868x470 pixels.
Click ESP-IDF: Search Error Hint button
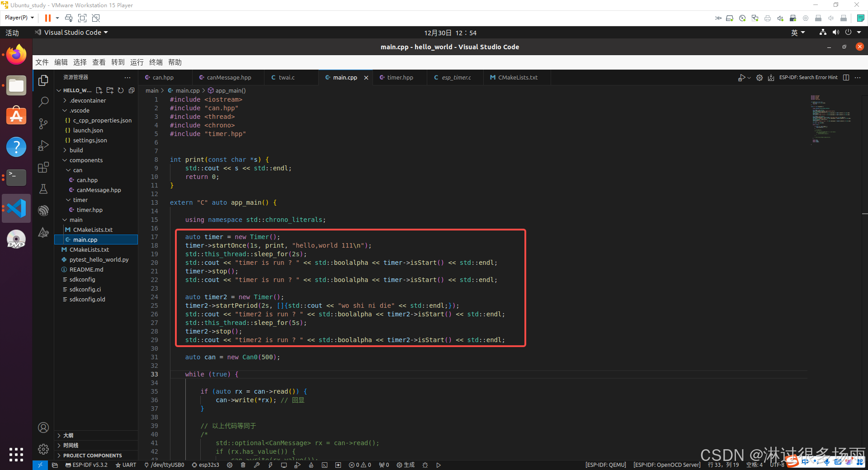[x=808, y=78]
